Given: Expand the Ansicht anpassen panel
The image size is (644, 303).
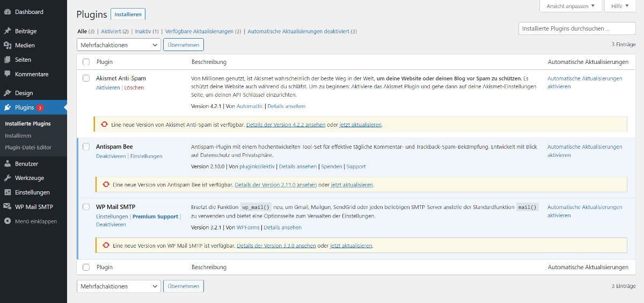Looking at the screenshot, I should [570, 6].
